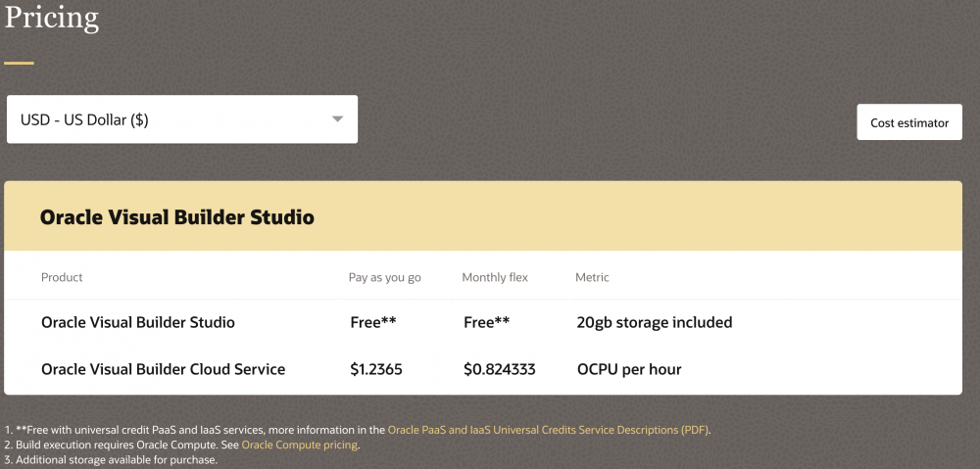Click Free** under Monthly flex
Viewport: 980px width, 469px height.
coord(486,322)
